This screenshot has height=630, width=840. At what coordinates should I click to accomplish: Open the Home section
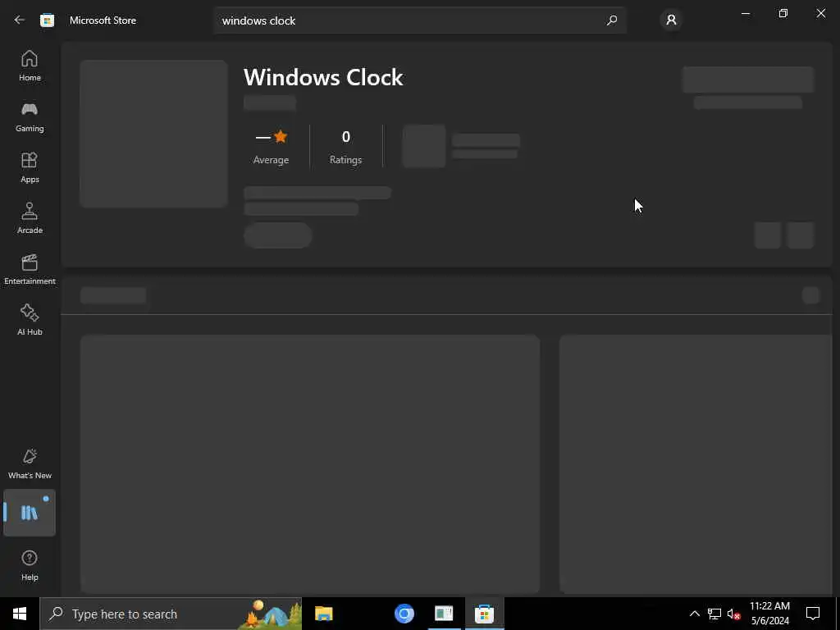[x=30, y=66]
